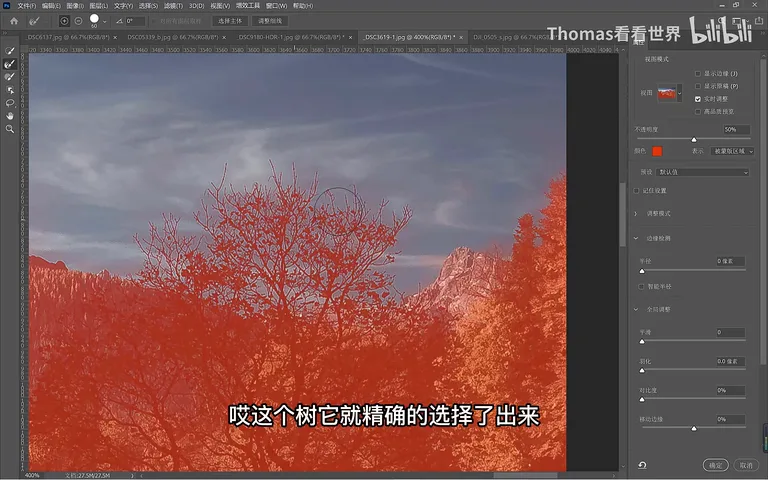768x480 pixels.
Task: Click the 取消 button
Action: tap(746, 465)
